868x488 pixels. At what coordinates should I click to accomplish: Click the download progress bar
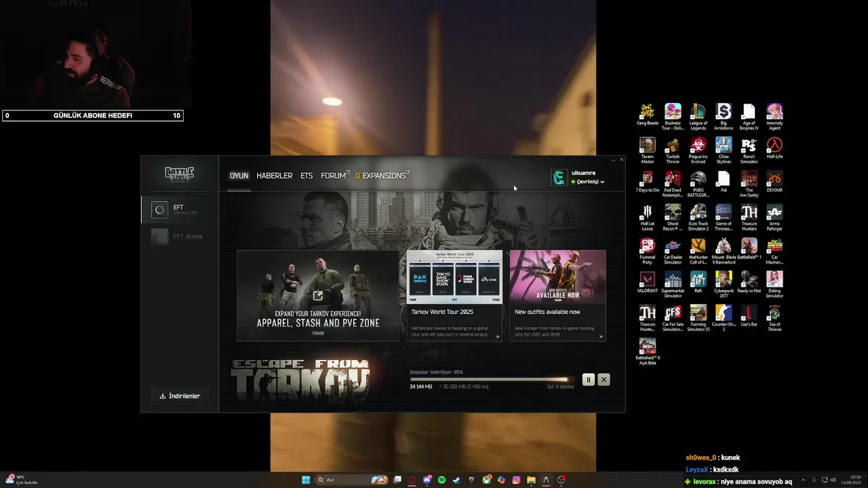491,380
